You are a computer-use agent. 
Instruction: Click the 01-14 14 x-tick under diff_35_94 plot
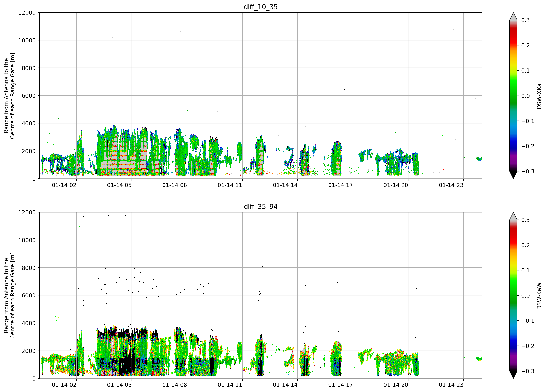click(285, 385)
